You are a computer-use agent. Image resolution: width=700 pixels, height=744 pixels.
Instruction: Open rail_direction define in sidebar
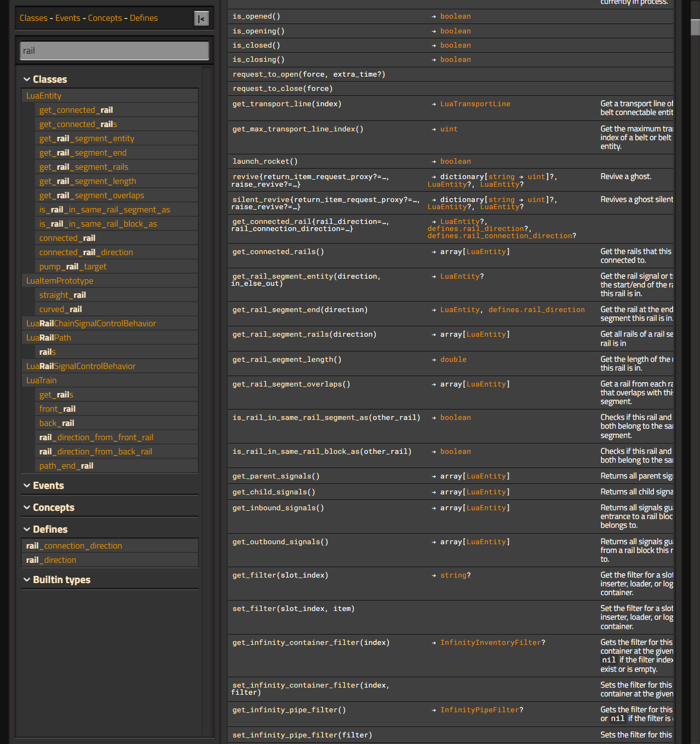tap(51, 560)
